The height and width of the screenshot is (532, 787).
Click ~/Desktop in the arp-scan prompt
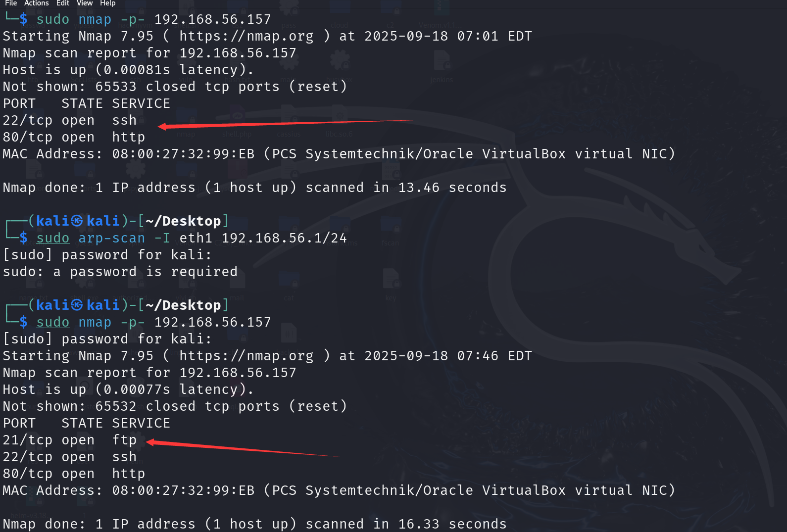coord(183,221)
